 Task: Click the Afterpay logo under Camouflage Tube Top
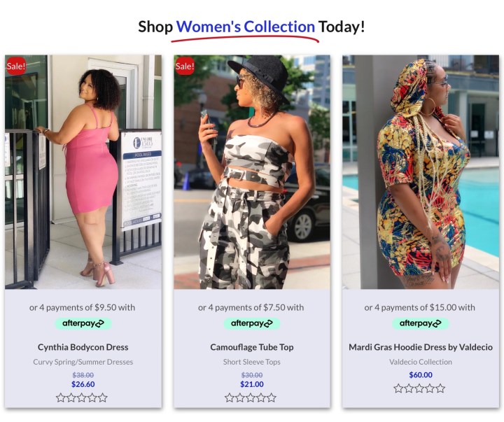coord(252,323)
